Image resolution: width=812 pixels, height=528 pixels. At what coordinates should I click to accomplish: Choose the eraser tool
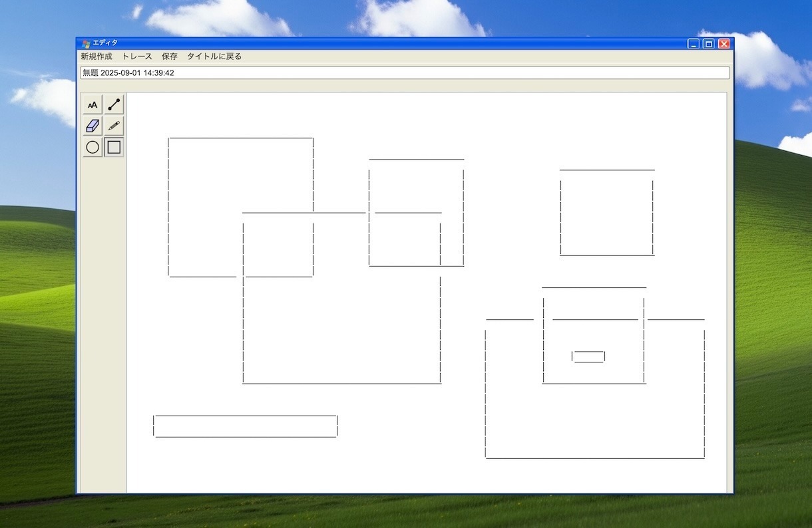click(x=93, y=126)
